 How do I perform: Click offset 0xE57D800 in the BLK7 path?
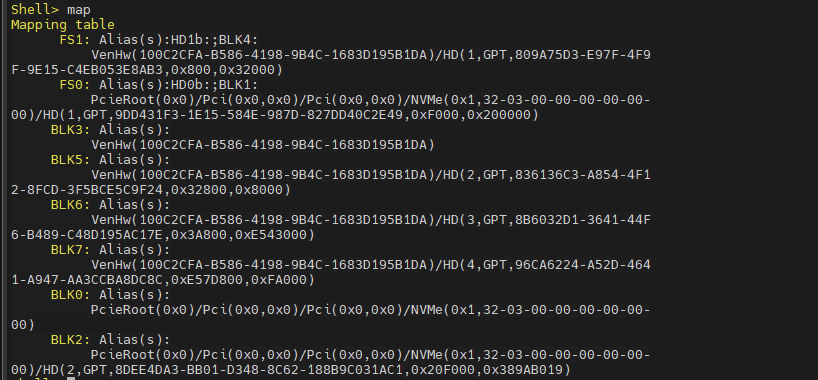pos(207,280)
